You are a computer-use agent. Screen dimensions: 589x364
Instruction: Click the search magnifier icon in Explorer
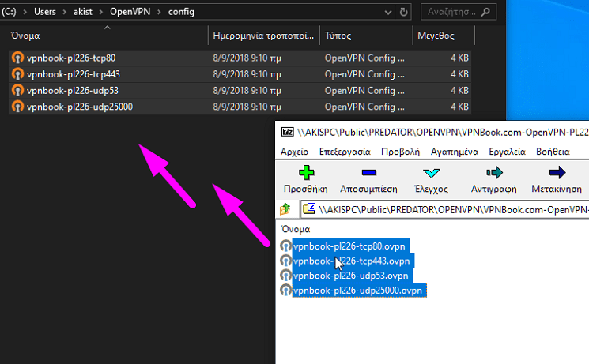485,12
